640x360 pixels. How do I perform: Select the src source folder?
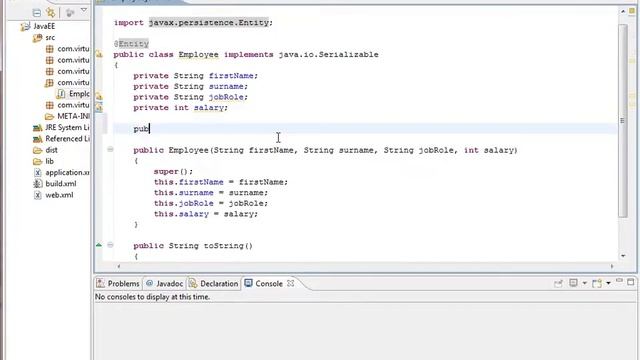point(50,38)
